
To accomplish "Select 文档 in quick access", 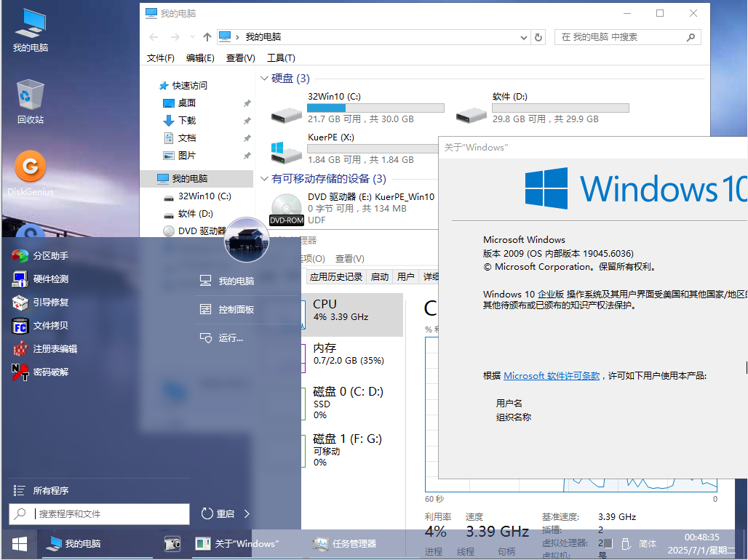I will (180, 138).
